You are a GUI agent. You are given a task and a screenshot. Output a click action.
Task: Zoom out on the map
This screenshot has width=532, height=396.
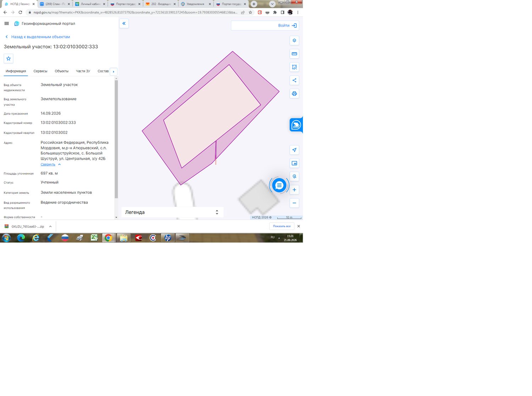[x=294, y=203]
